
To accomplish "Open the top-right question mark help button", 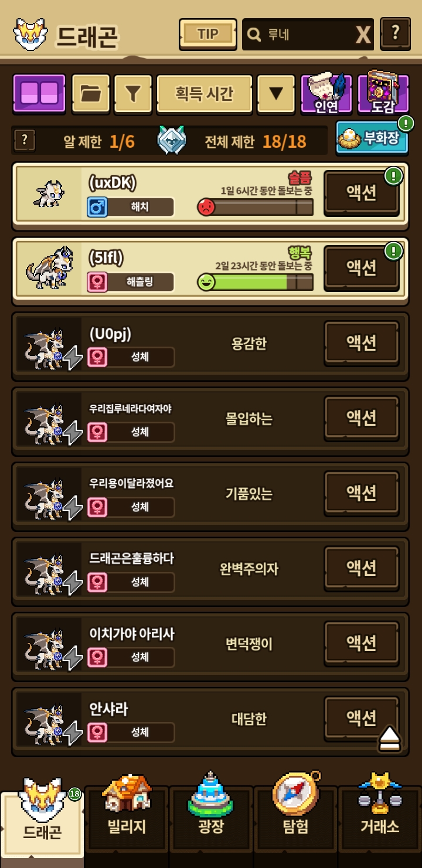I will (x=395, y=33).
